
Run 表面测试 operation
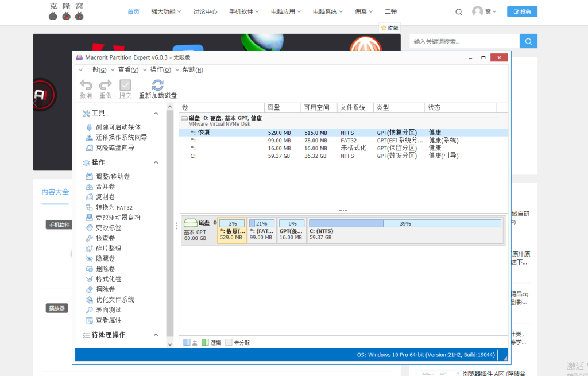pos(103,309)
